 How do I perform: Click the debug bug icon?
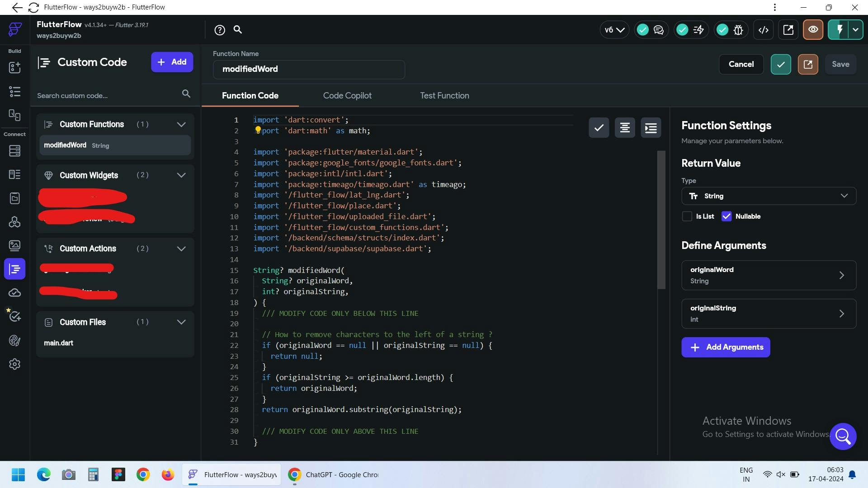pyautogui.click(x=738, y=30)
